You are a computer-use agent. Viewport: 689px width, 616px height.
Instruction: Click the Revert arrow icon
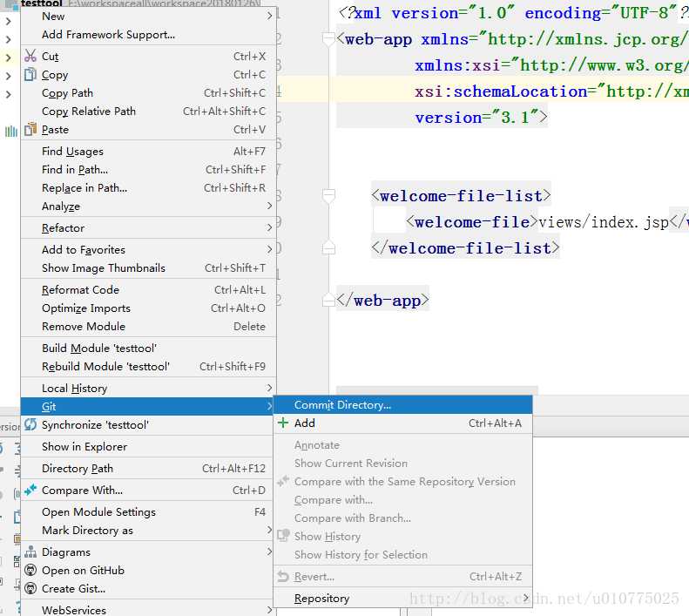coord(283,577)
